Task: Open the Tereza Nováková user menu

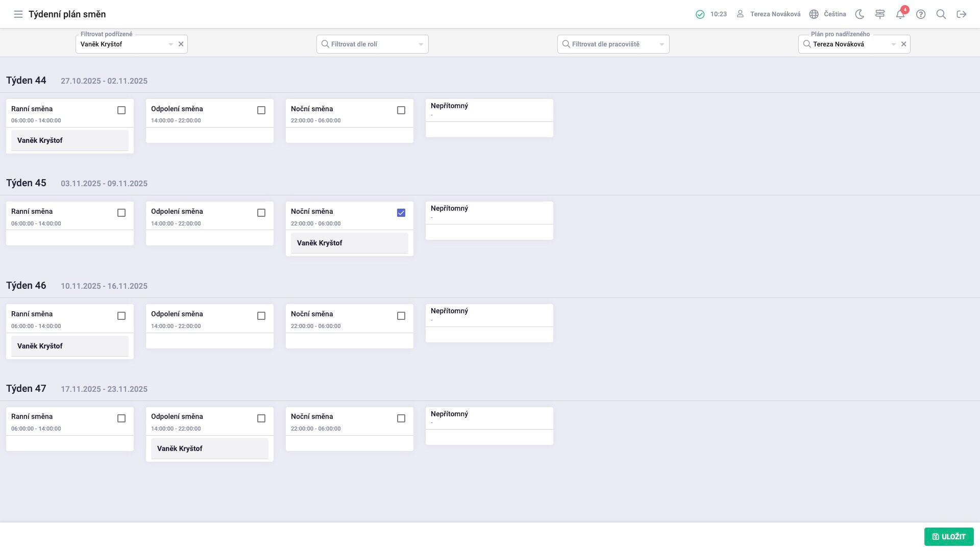Action: (x=769, y=14)
